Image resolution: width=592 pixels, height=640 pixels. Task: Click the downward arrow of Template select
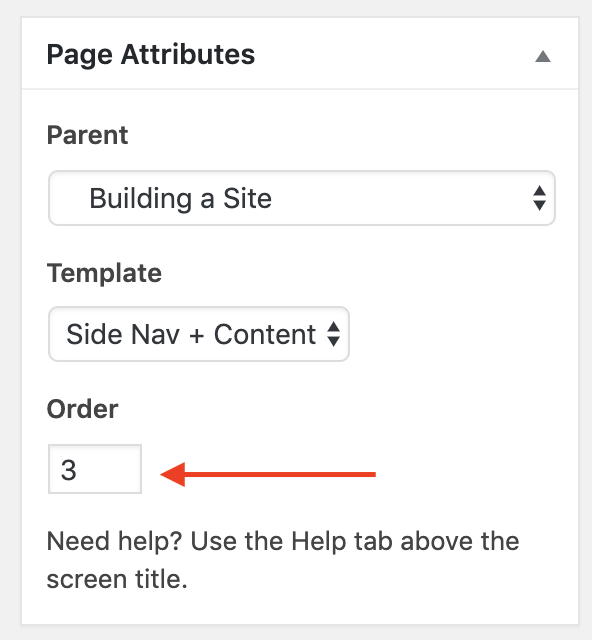pyautogui.click(x=334, y=341)
